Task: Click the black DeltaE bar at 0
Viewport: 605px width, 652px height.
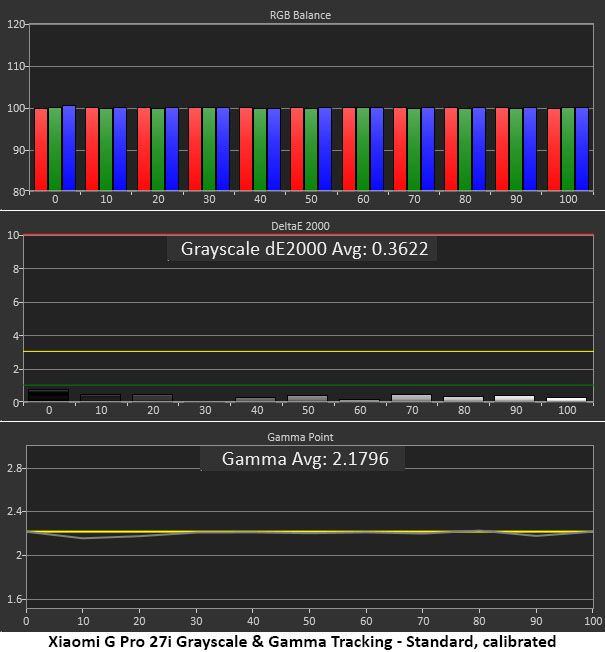Action: tap(48, 395)
